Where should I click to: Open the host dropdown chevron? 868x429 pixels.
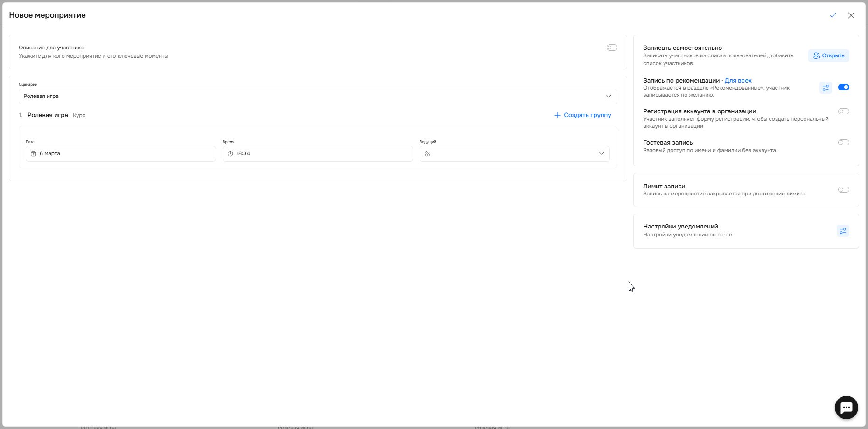click(x=602, y=154)
